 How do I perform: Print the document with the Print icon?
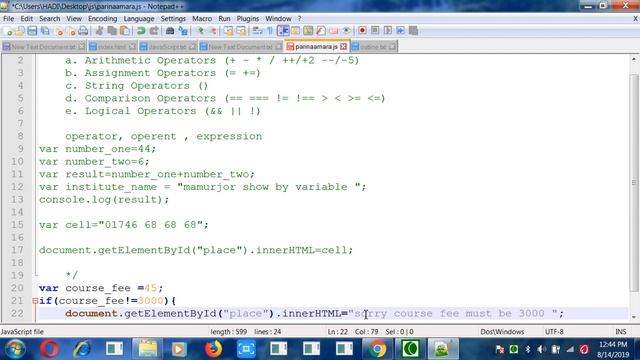click(x=83, y=31)
